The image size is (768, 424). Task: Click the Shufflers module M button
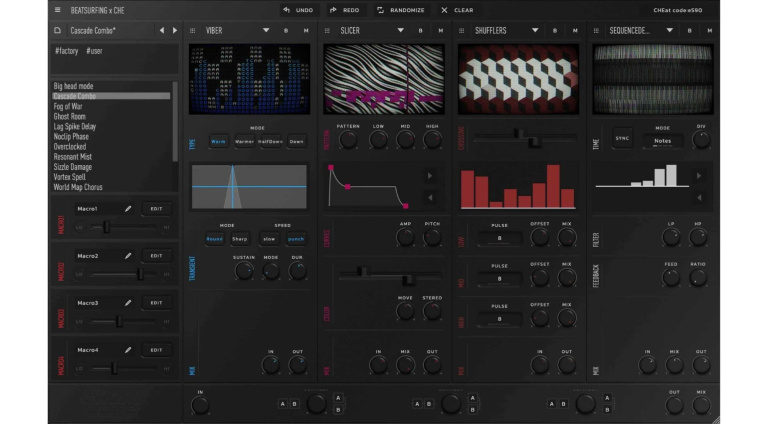click(575, 30)
